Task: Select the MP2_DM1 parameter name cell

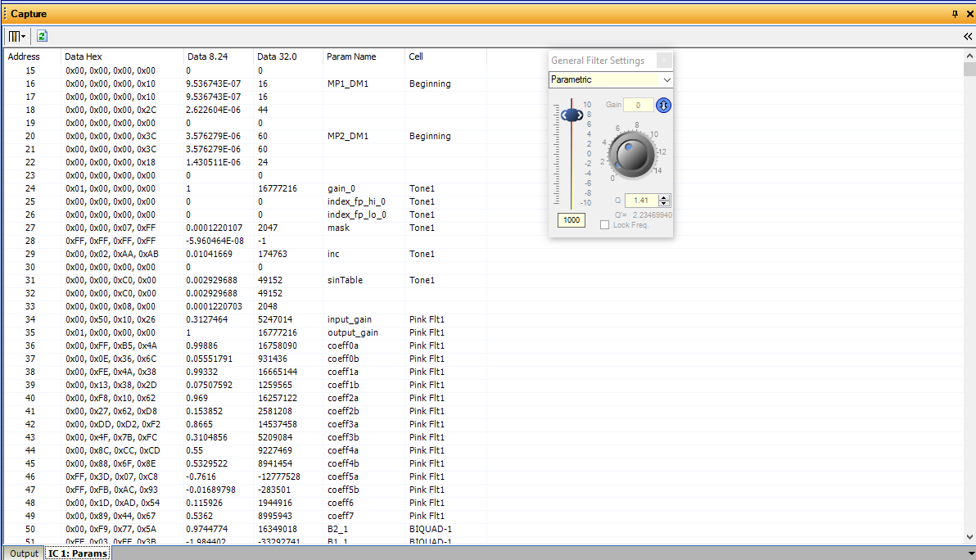Action: 348,136
